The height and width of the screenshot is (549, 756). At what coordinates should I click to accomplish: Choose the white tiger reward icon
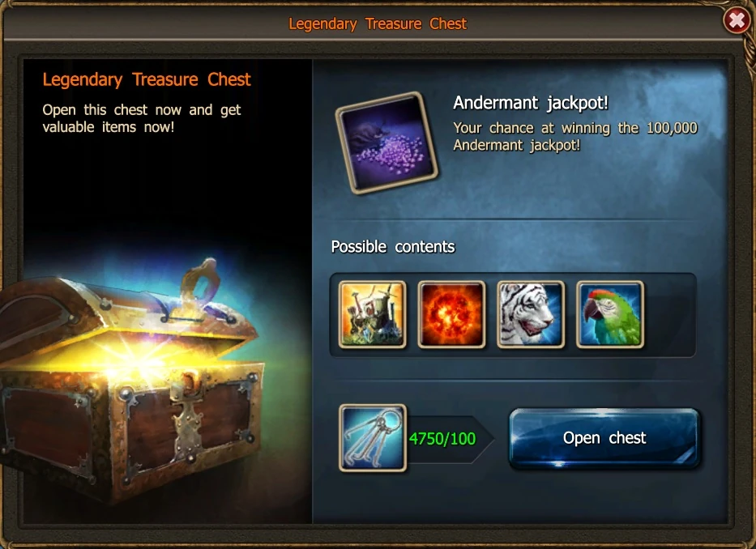click(x=531, y=314)
